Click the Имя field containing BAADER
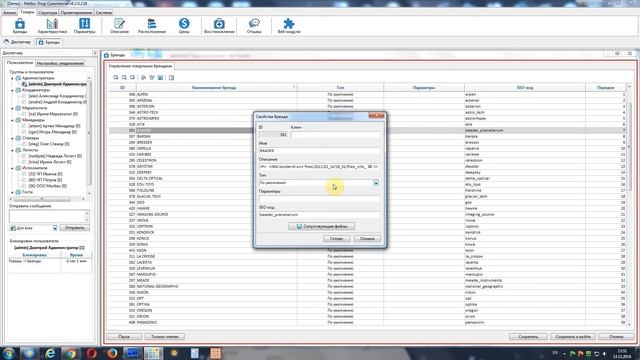640x360 pixels. click(319, 151)
